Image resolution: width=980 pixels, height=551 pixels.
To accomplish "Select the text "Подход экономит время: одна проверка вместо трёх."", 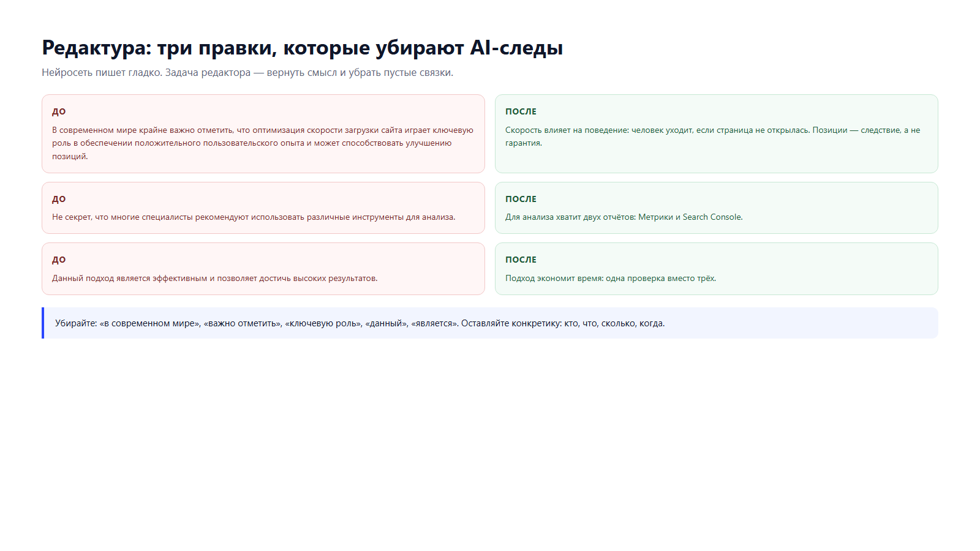I will (x=611, y=279).
